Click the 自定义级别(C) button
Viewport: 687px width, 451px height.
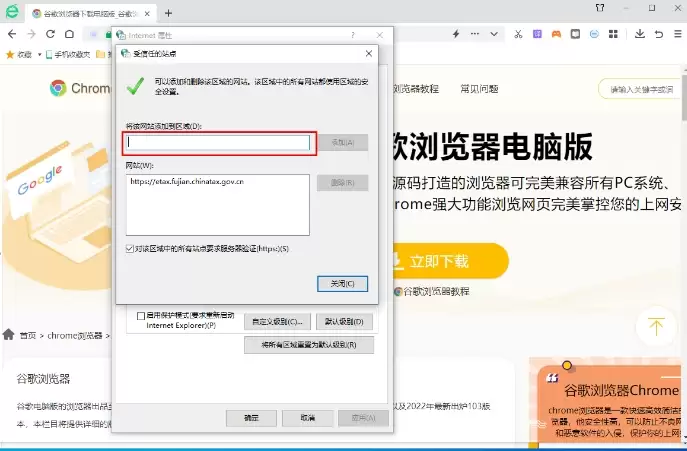click(x=277, y=321)
